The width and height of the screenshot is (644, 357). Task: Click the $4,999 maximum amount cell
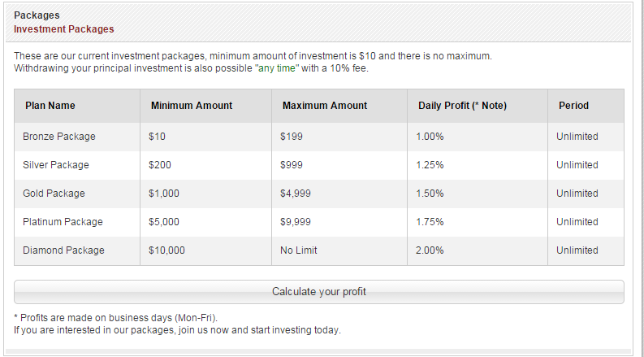click(x=296, y=194)
